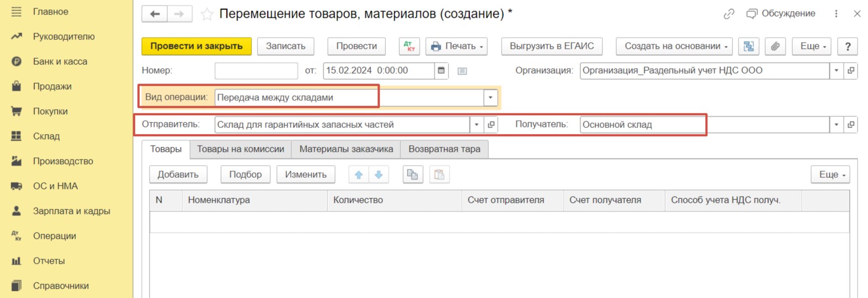Open Склад section in sidebar
Image resolution: width=868 pixels, height=298 pixels.
pyautogui.click(x=46, y=136)
